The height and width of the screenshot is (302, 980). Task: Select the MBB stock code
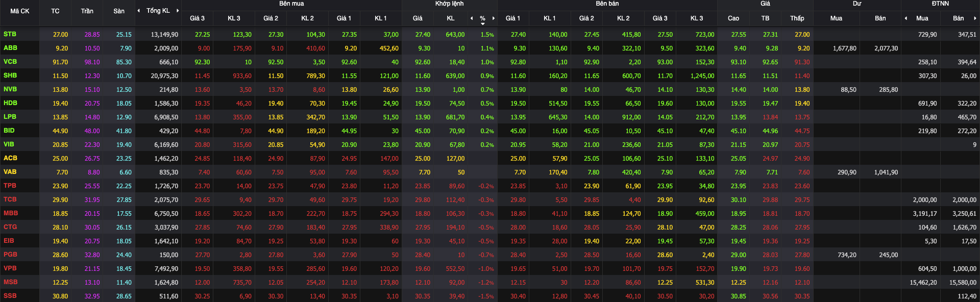(x=10, y=213)
